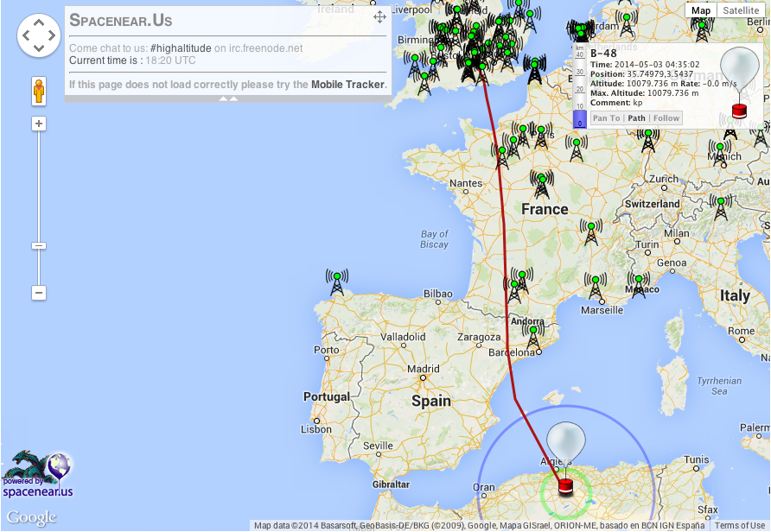Zoom out using the minus button
Screen dimensions: 771x532
click(x=39, y=293)
